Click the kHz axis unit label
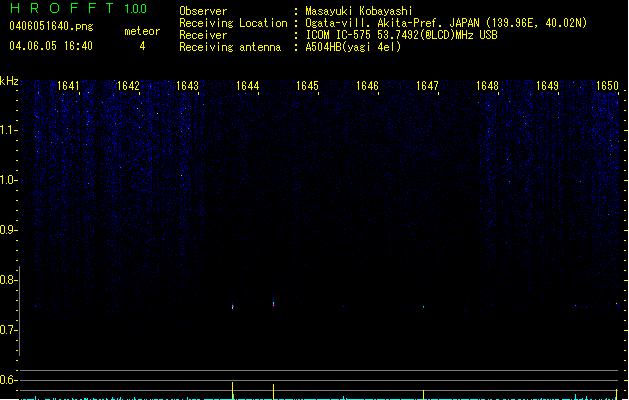This screenshot has width=629, height=400. point(9,81)
